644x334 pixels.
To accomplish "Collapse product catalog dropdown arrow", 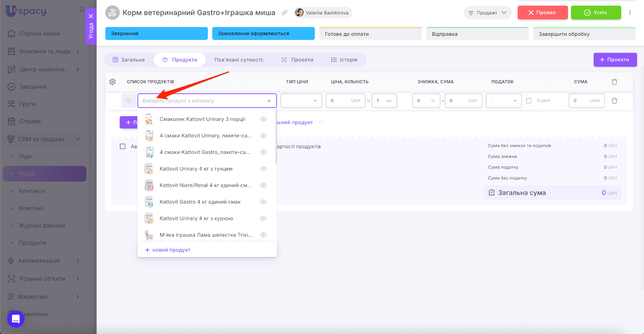I will [x=269, y=101].
